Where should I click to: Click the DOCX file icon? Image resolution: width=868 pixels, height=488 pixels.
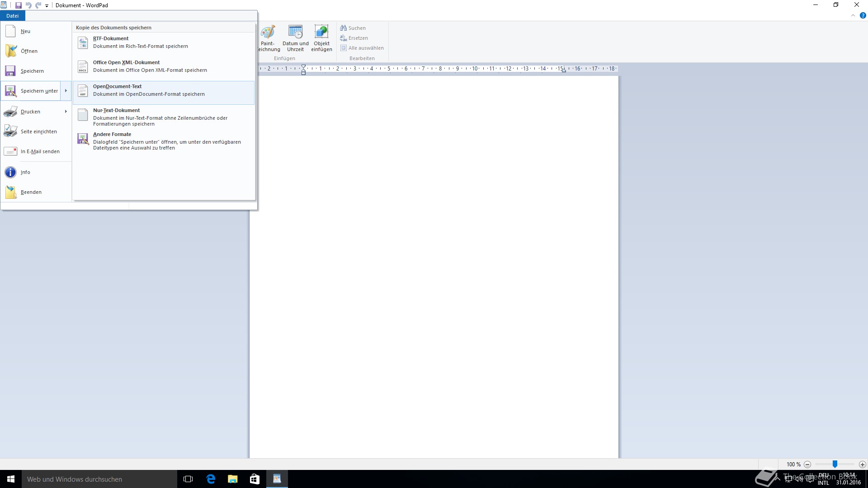[83, 66]
